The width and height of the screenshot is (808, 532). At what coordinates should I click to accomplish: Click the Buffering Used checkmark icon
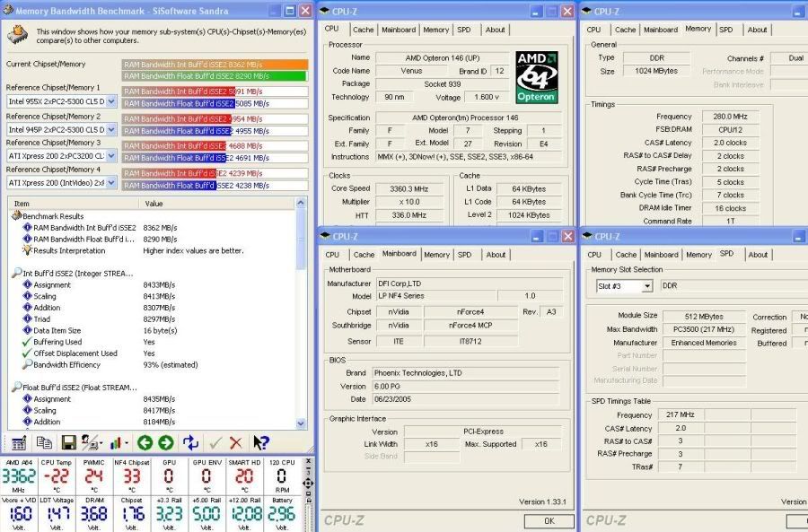coord(27,342)
